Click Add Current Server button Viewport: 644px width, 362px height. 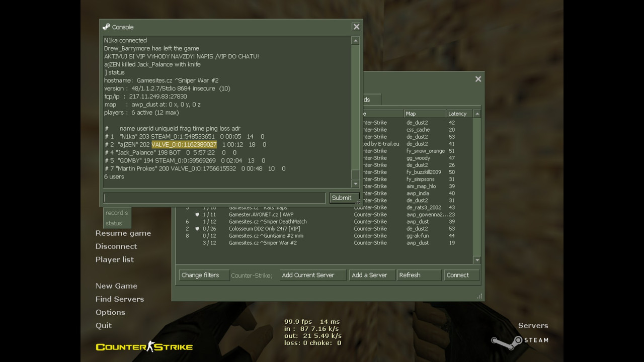[x=313, y=275]
